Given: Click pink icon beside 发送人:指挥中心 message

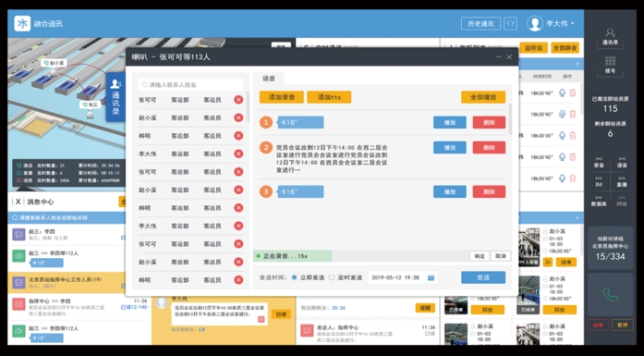Looking at the screenshot, I should tap(307, 330).
